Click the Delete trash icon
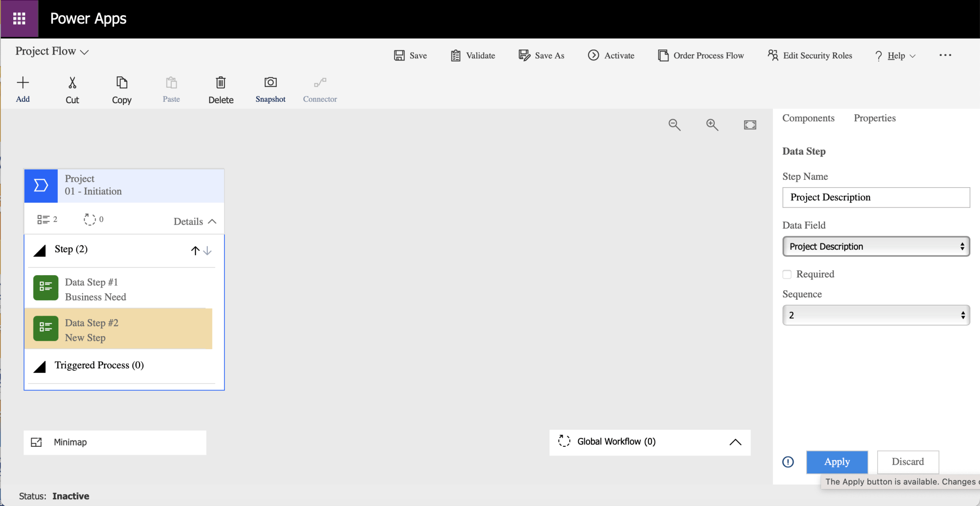The height and width of the screenshot is (506, 980). click(221, 83)
